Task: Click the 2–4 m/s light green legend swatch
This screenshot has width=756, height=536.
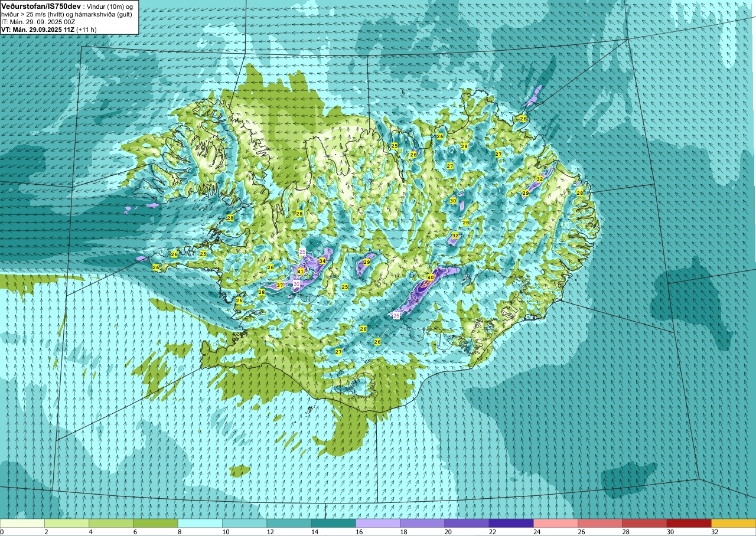Action: [67, 523]
